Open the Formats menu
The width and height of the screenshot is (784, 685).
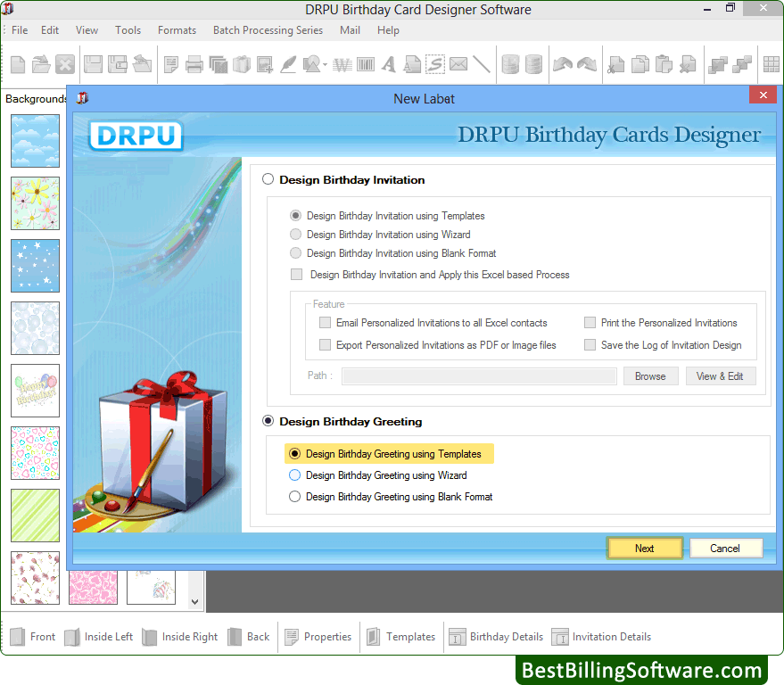(177, 30)
